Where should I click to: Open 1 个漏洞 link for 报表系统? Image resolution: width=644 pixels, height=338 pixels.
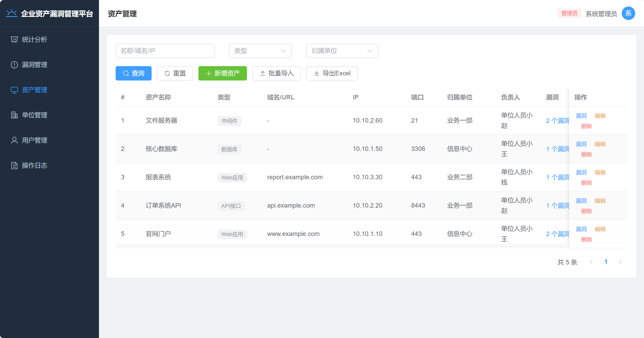pyautogui.click(x=557, y=177)
